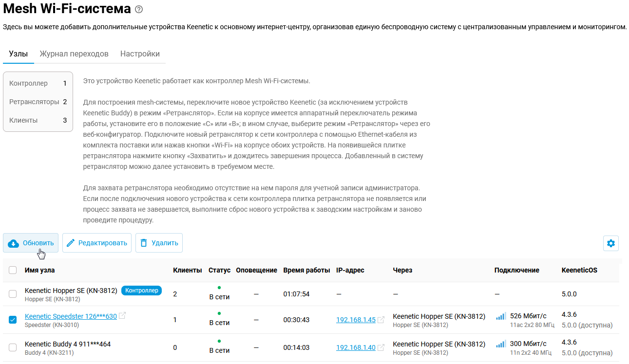The height and width of the screenshot is (364, 629).
Task: Open table settings gear icon
Action: click(x=610, y=243)
